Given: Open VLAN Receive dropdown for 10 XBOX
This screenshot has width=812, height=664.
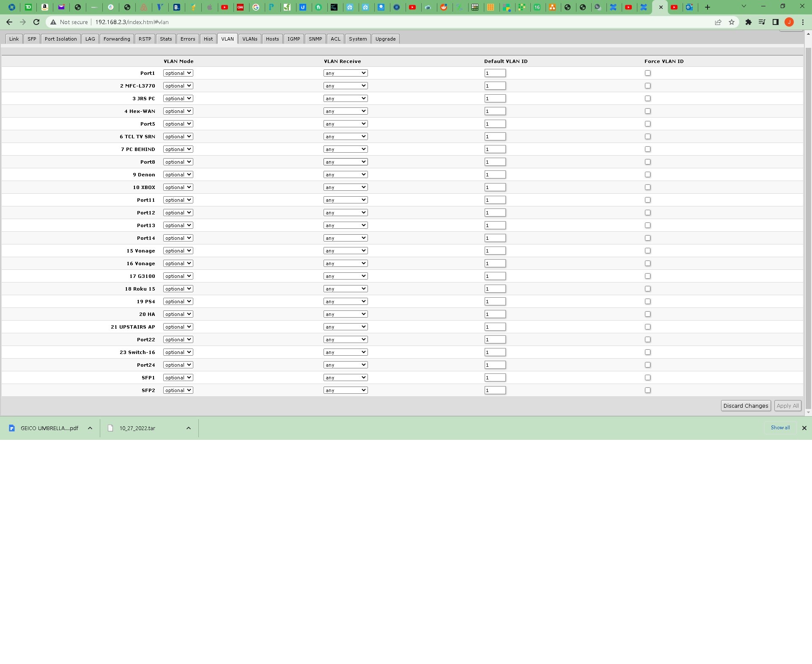Looking at the screenshot, I should coord(346,187).
